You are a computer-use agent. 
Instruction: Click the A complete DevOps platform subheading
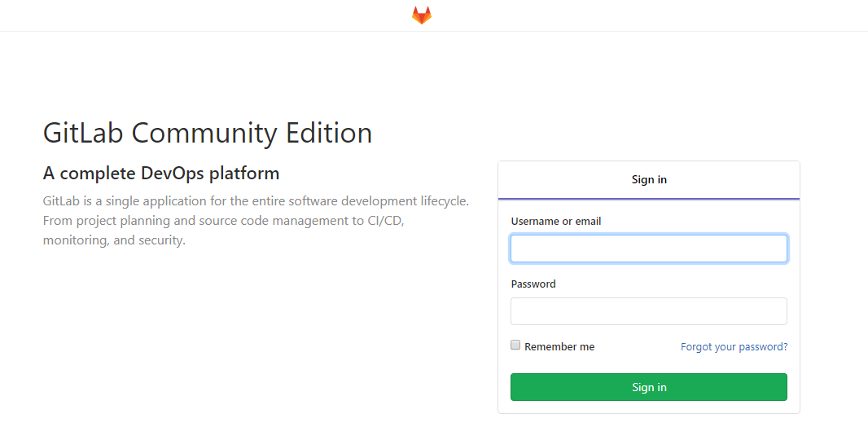(x=161, y=174)
